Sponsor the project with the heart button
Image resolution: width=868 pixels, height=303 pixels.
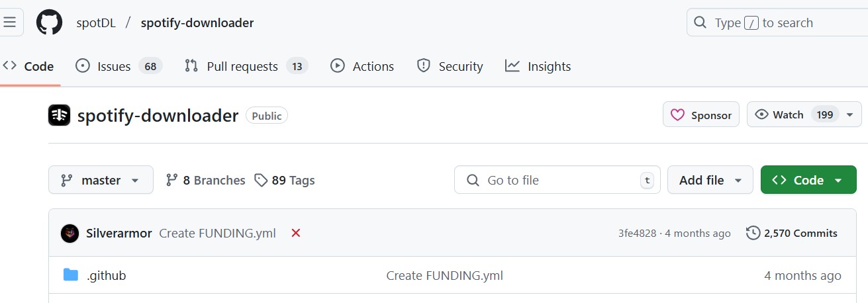(701, 114)
